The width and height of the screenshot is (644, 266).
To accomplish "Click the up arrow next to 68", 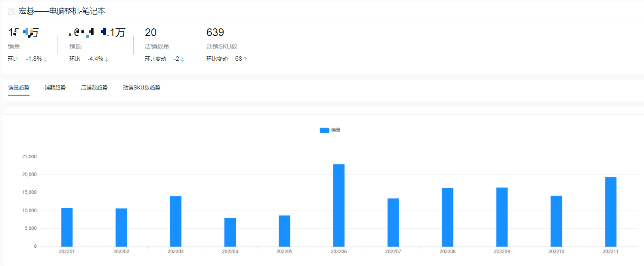I will point(245,59).
